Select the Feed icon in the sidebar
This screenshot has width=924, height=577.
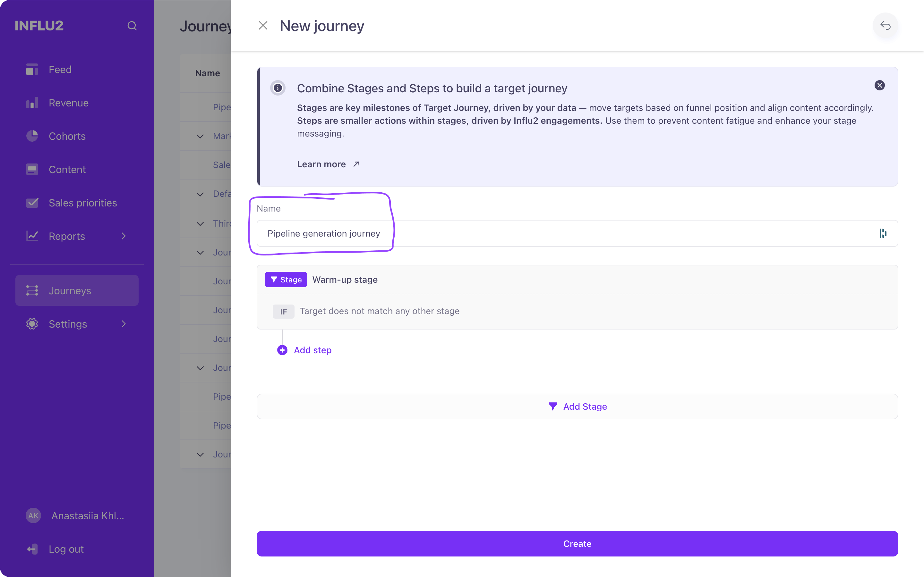(x=32, y=69)
